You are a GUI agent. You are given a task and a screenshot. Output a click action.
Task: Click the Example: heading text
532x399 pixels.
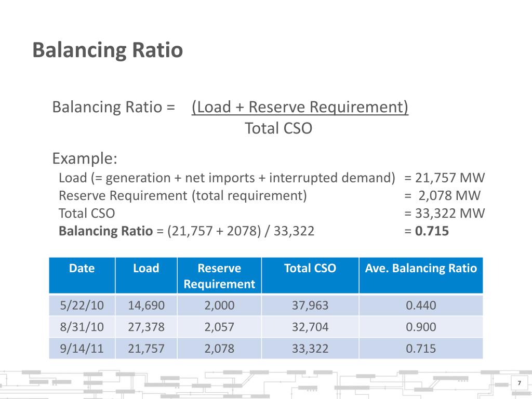click(85, 158)
